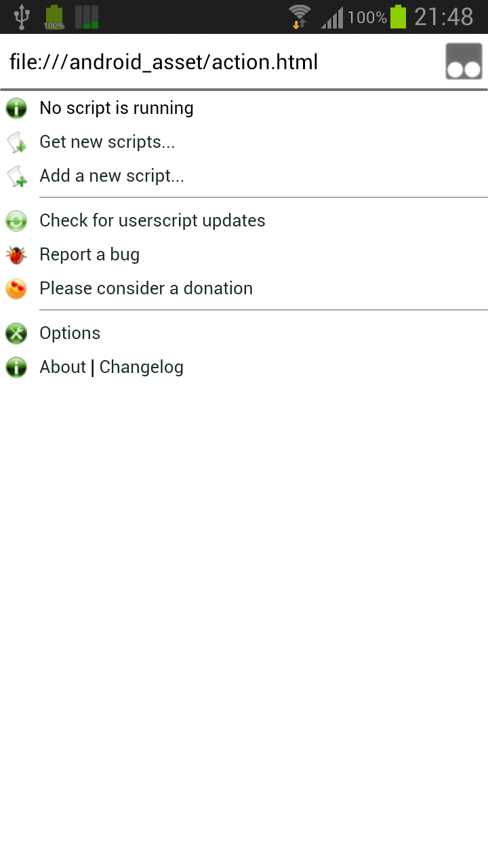
Task: Open the Tampermonkey icon next to address bar
Action: click(x=464, y=62)
